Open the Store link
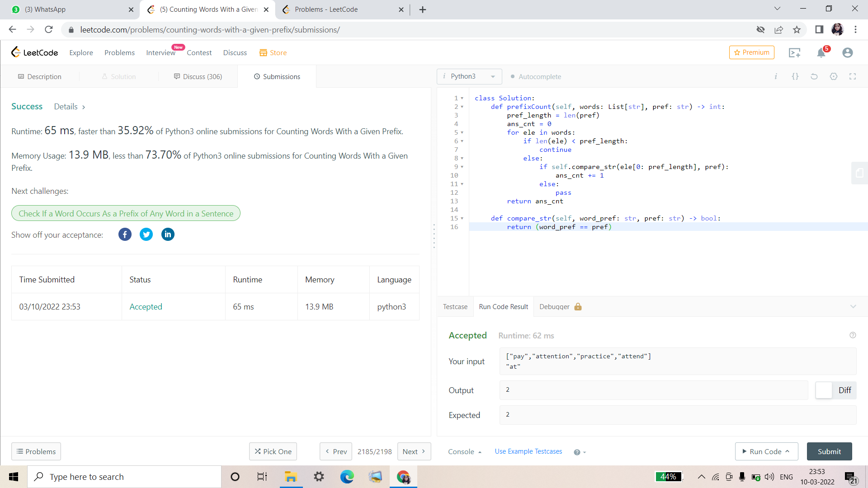 [273, 52]
